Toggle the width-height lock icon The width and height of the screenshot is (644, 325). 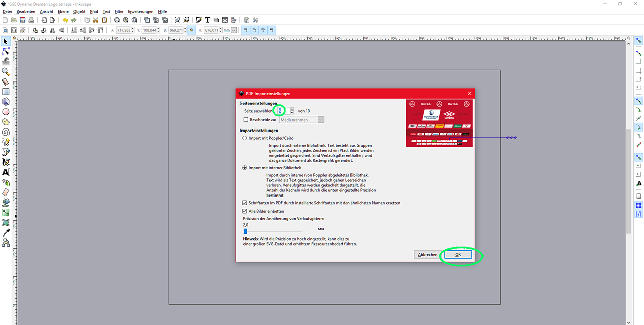coord(191,30)
